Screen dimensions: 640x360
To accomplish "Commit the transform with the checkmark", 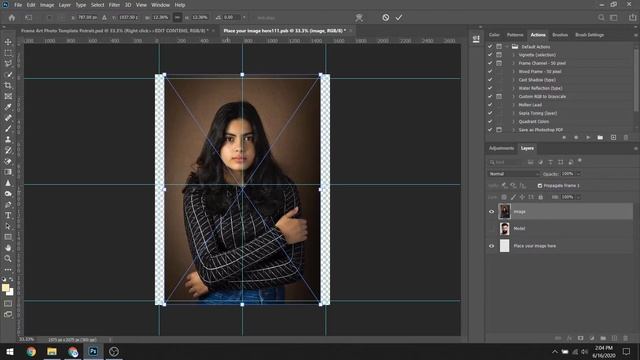I will pos(399,18).
